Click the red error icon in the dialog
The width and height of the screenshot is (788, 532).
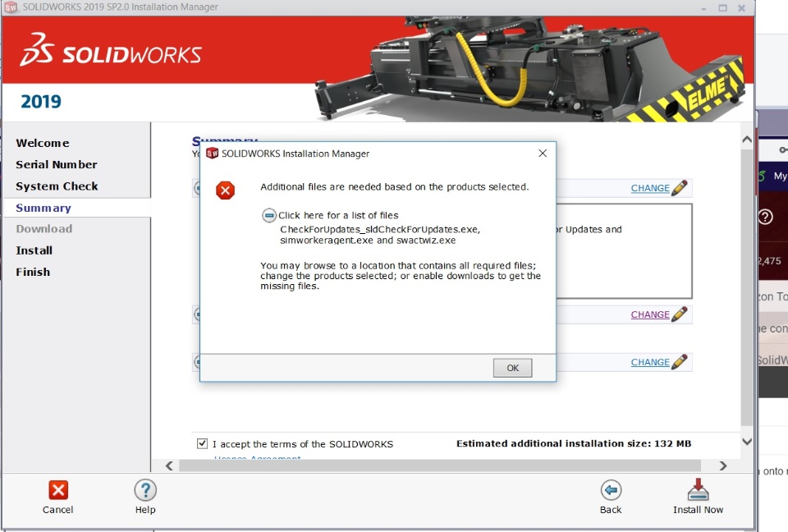tap(225, 190)
